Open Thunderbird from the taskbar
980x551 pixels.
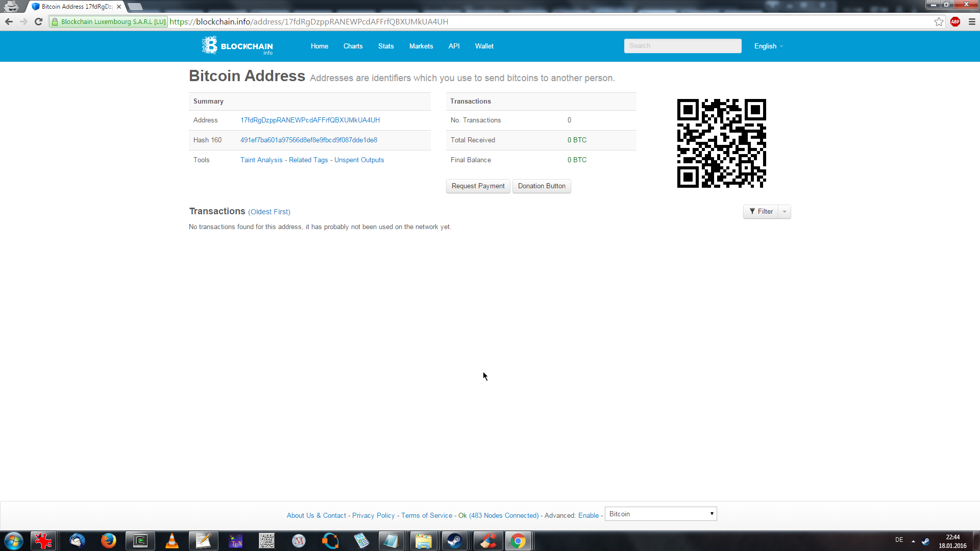point(77,541)
